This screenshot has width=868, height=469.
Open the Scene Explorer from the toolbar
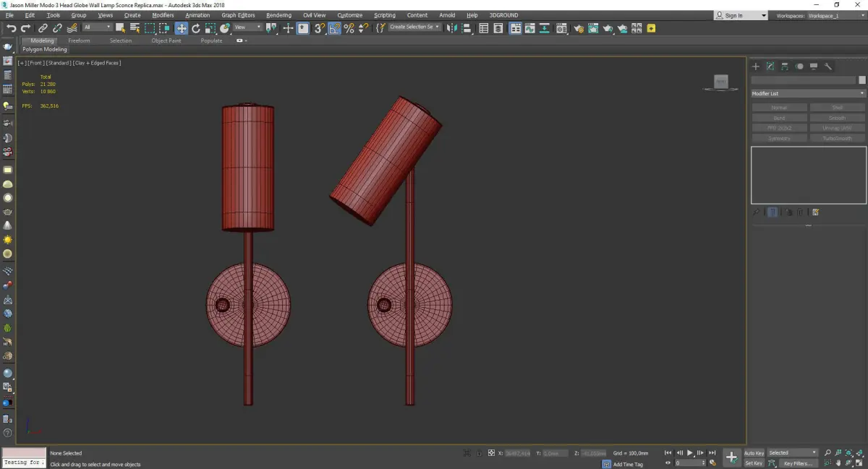pyautogui.click(x=483, y=28)
